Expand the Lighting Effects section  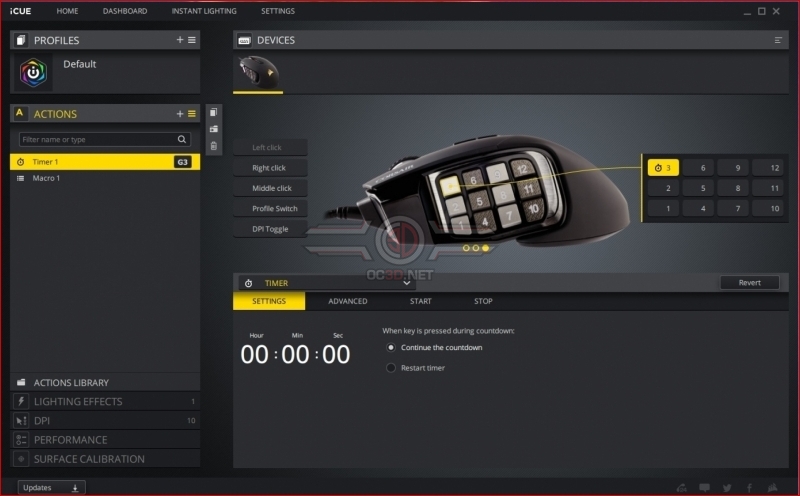(x=105, y=402)
